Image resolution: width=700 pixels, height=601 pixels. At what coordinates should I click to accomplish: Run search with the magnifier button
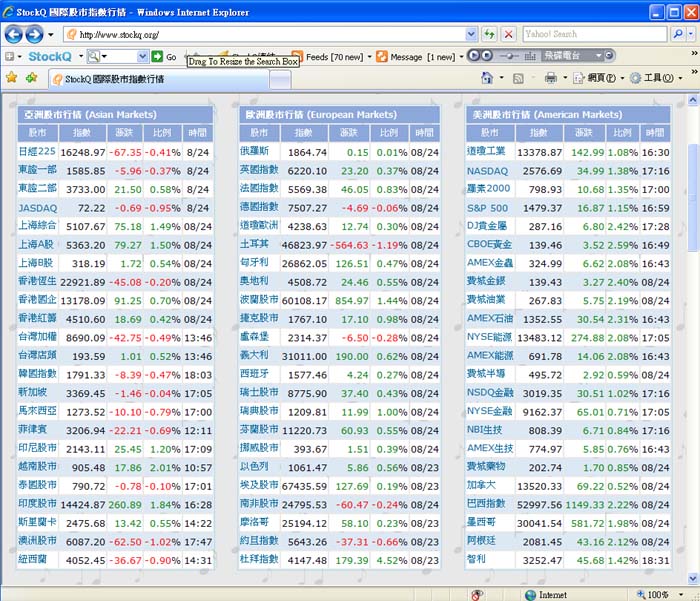(x=678, y=34)
